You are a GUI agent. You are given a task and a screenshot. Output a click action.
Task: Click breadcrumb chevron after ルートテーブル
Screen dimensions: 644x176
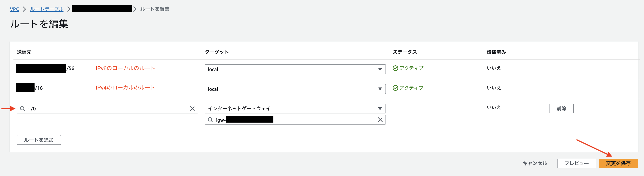coord(69,9)
